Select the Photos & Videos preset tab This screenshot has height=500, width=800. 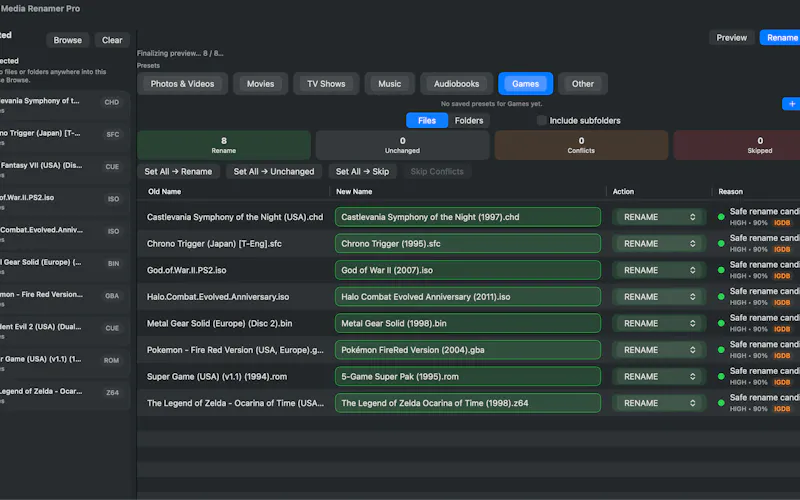point(182,84)
